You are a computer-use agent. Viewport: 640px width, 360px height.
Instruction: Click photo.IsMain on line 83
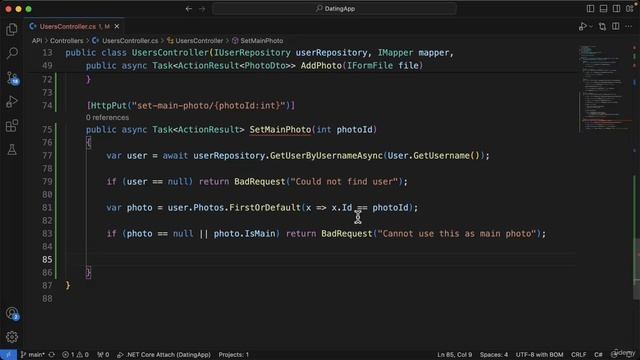pyautogui.click(x=244, y=234)
